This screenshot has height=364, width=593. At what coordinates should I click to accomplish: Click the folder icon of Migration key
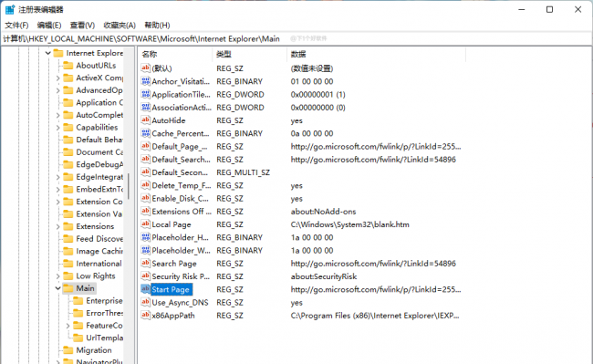(x=68, y=350)
